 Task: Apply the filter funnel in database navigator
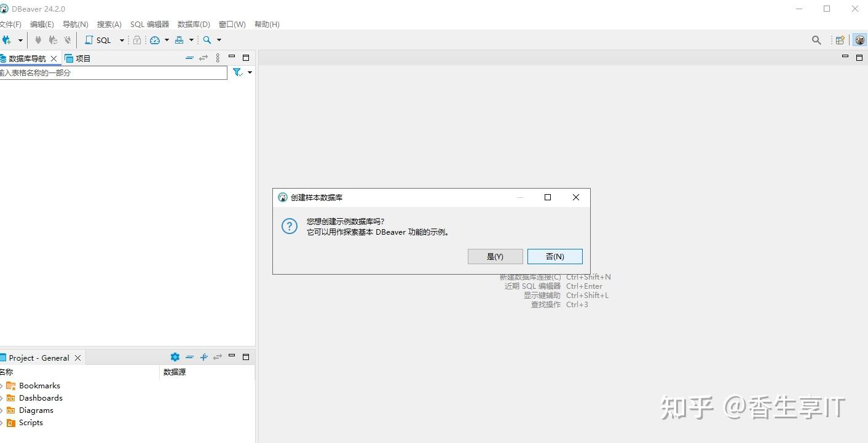point(237,72)
